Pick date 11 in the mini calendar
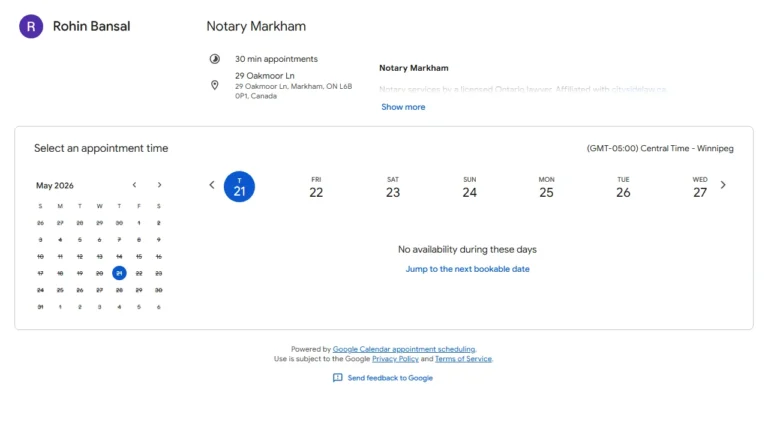Viewport: 768px width, 432px height. pyautogui.click(x=60, y=257)
